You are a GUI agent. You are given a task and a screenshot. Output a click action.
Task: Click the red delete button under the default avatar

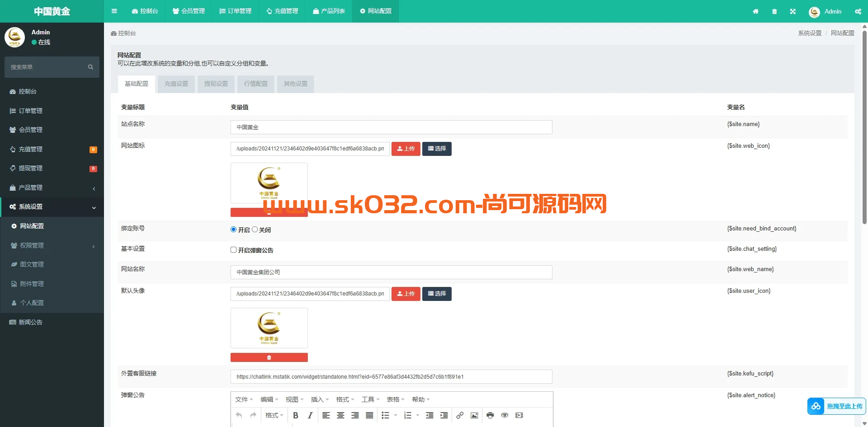point(269,357)
